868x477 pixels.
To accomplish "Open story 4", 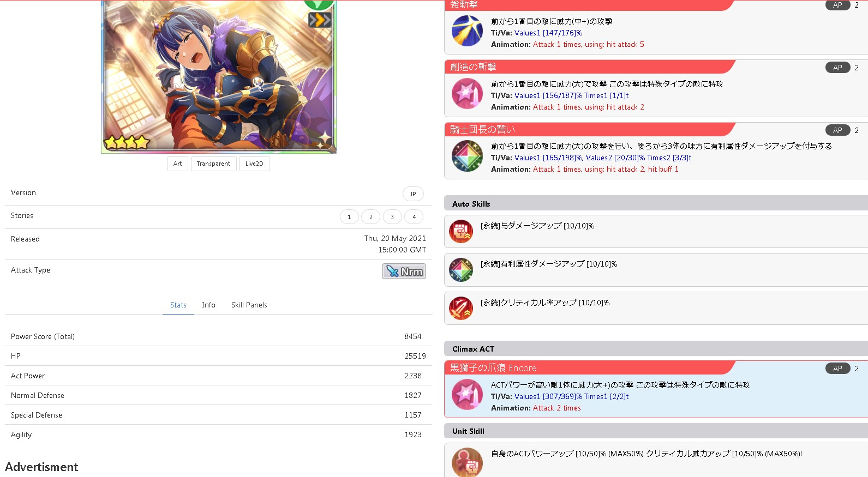I will (x=414, y=217).
